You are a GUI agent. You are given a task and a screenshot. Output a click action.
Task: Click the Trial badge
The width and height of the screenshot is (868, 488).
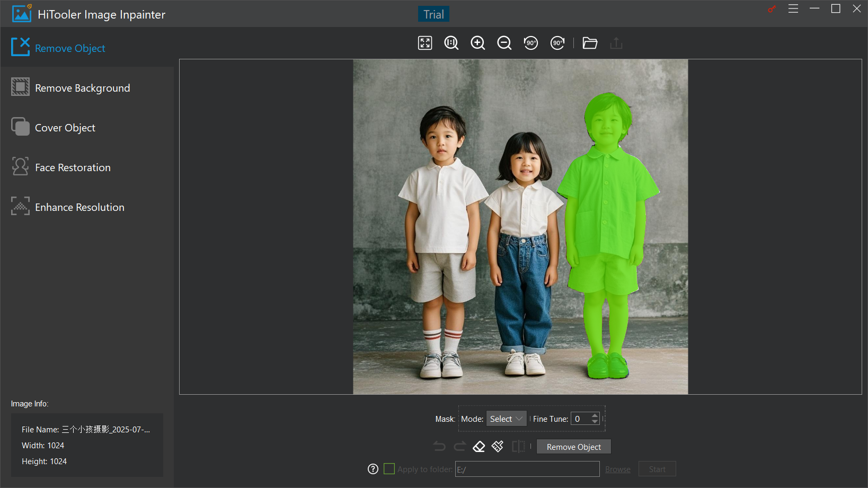[x=433, y=14]
